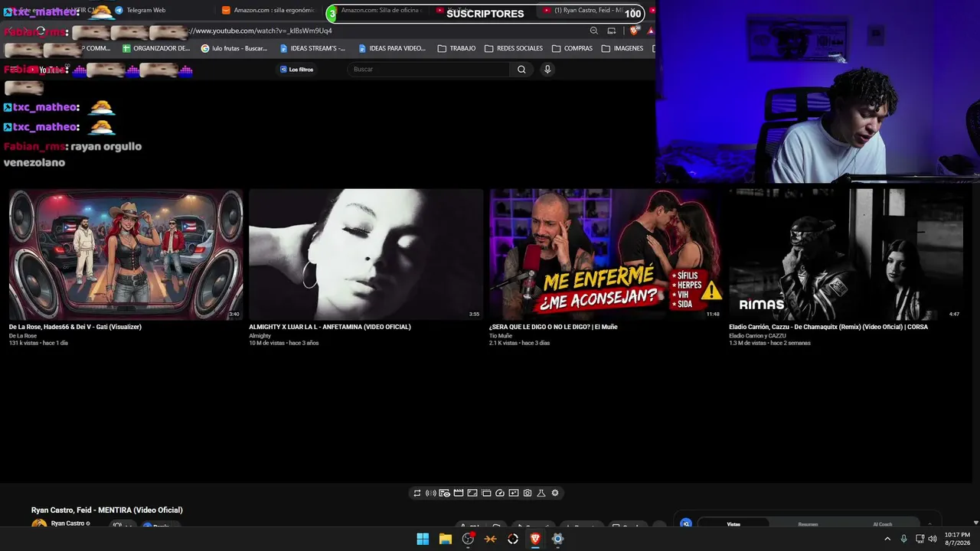Open the COMPRAS bookmarks folder
Image resolution: width=980 pixels, height=551 pixels.
click(x=572, y=48)
